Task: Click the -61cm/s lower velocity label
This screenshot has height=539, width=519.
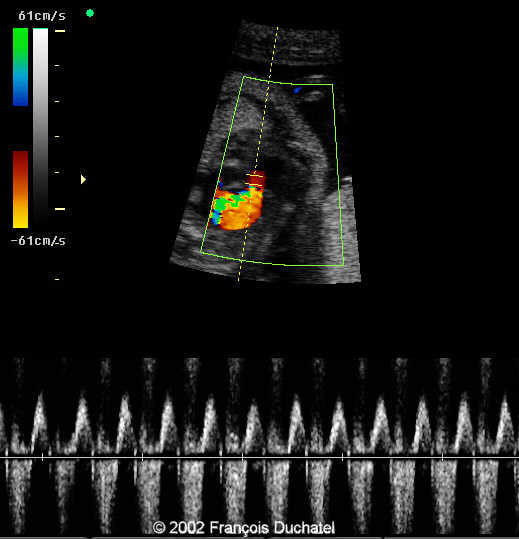Action: (x=38, y=241)
